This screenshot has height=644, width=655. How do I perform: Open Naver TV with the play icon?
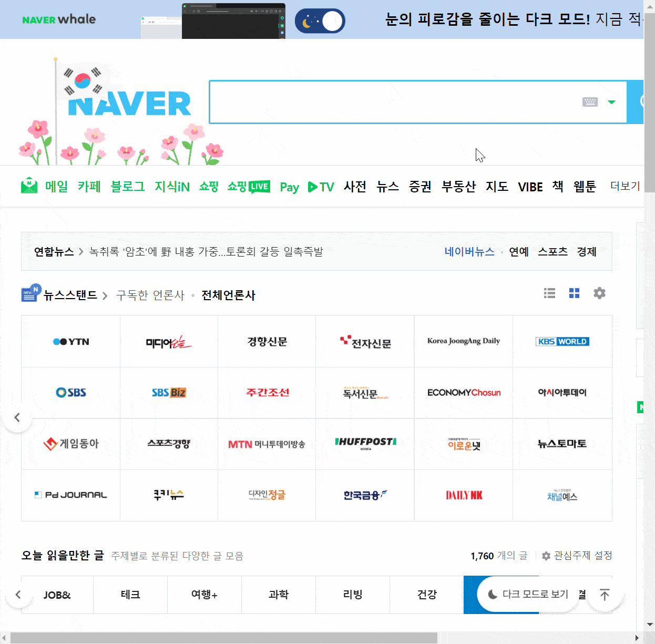[321, 187]
